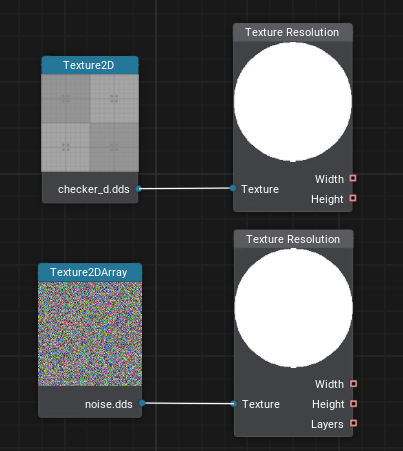
Task: Click the noise.dds file label
Action: click(109, 404)
